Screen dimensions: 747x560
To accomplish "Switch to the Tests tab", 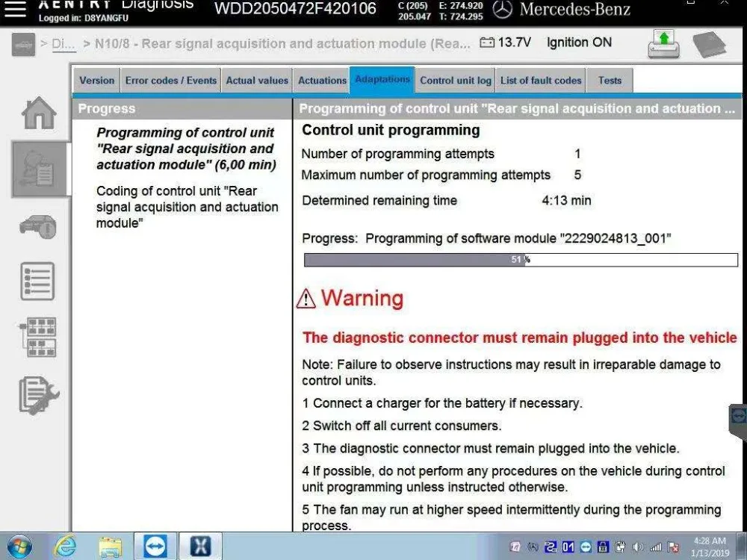I will (x=610, y=81).
